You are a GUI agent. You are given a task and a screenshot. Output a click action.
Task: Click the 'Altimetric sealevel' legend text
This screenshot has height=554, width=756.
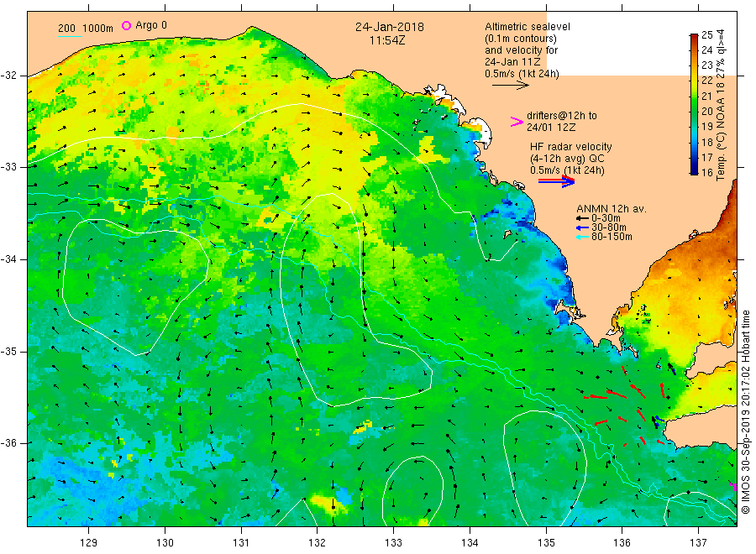[528, 27]
